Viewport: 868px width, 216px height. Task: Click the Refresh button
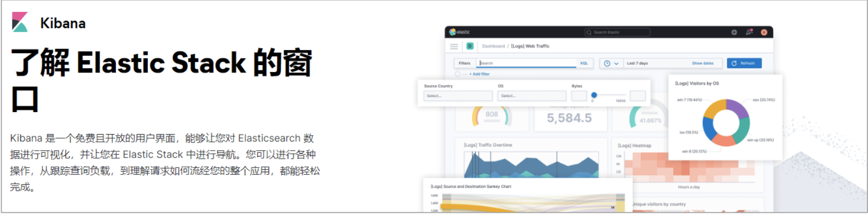pos(744,63)
